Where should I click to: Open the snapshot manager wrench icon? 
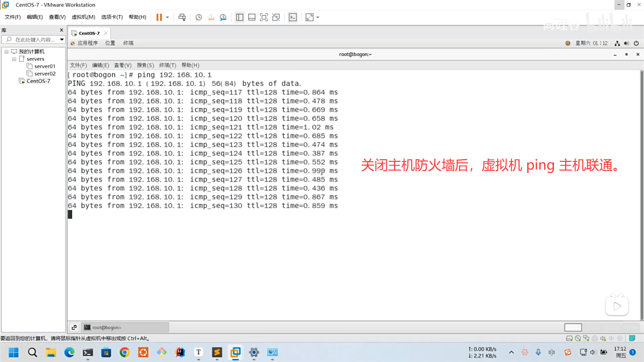pos(223,17)
